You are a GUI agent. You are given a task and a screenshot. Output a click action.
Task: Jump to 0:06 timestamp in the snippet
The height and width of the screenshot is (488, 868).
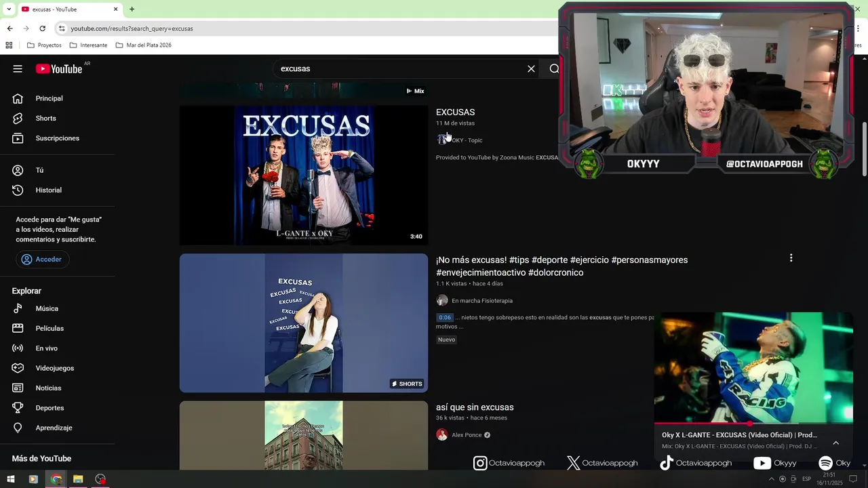point(445,317)
